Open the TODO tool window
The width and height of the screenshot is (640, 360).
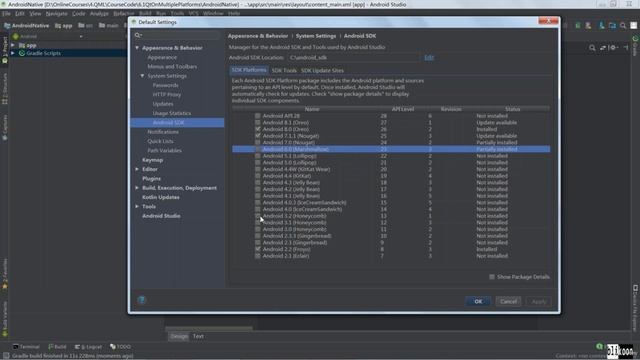coord(120,347)
